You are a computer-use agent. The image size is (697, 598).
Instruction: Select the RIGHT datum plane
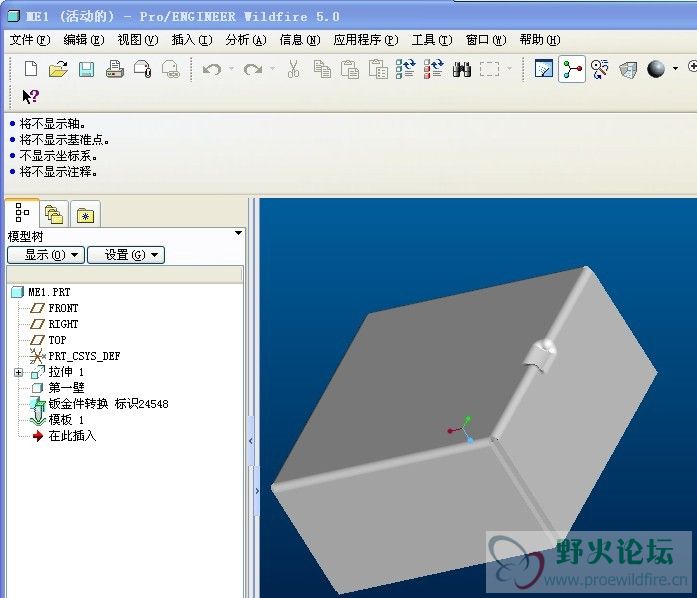click(54, 324)
